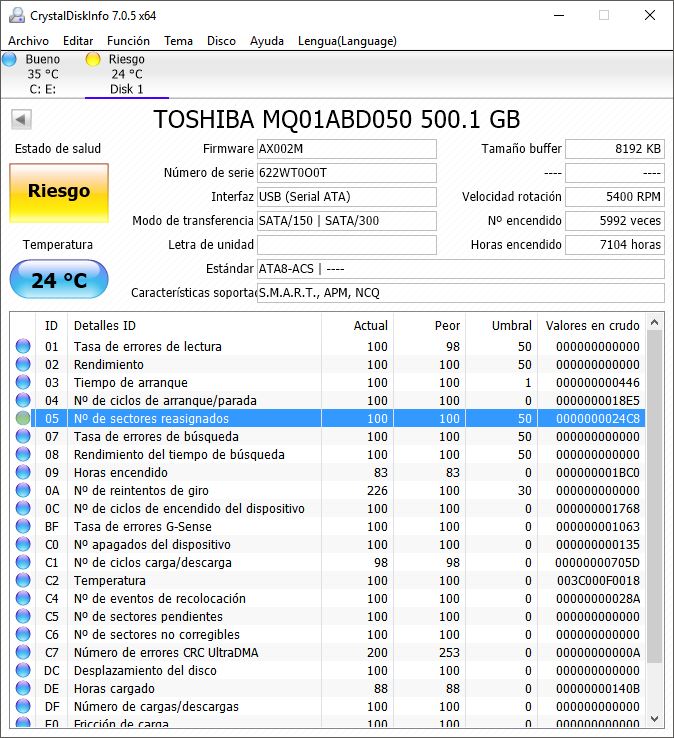Click status icon for row C1 ciclos carga/descarga

23,562
